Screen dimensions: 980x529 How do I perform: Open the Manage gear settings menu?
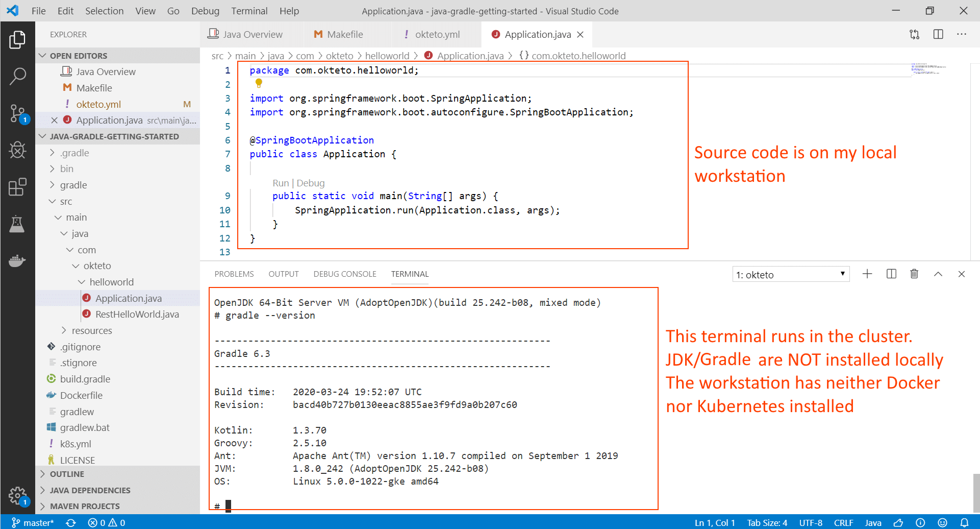(x=17, y=495)
